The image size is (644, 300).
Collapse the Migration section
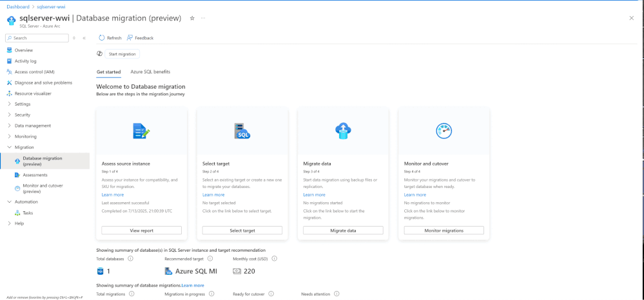[x=10, y=147]
